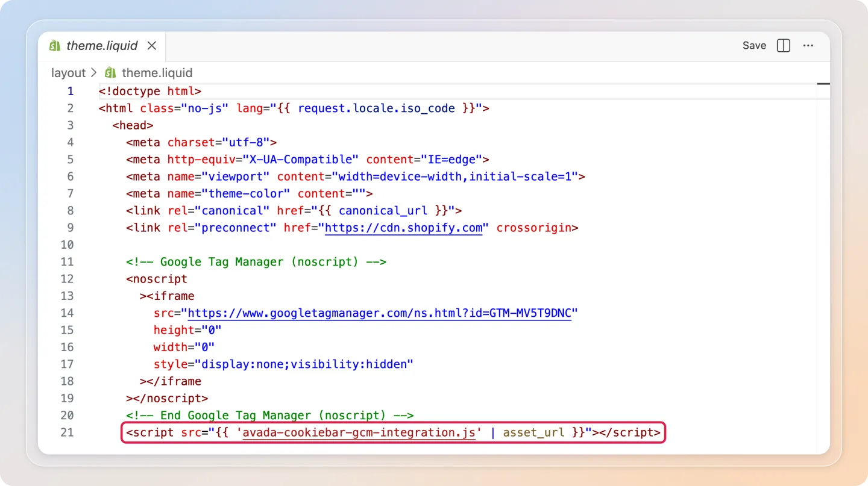Click the ><iframe line 13
Viewport: 868px width, 486px height.
[x=168, y=296]
